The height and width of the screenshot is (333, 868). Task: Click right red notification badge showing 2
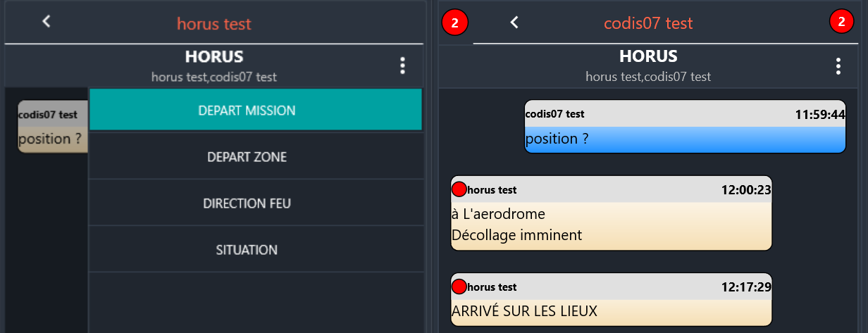[841, 23]
